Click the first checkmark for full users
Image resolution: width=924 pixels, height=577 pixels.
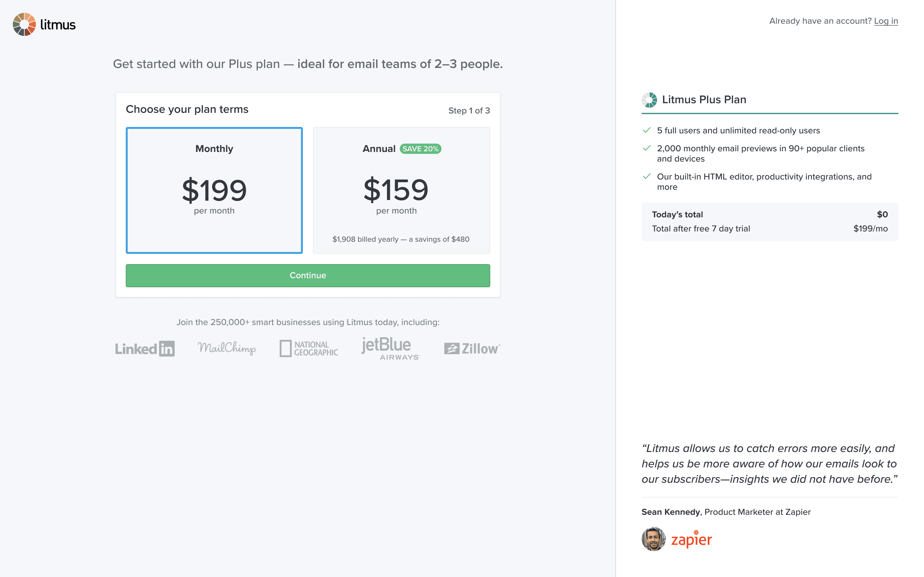tap(646, 130)
